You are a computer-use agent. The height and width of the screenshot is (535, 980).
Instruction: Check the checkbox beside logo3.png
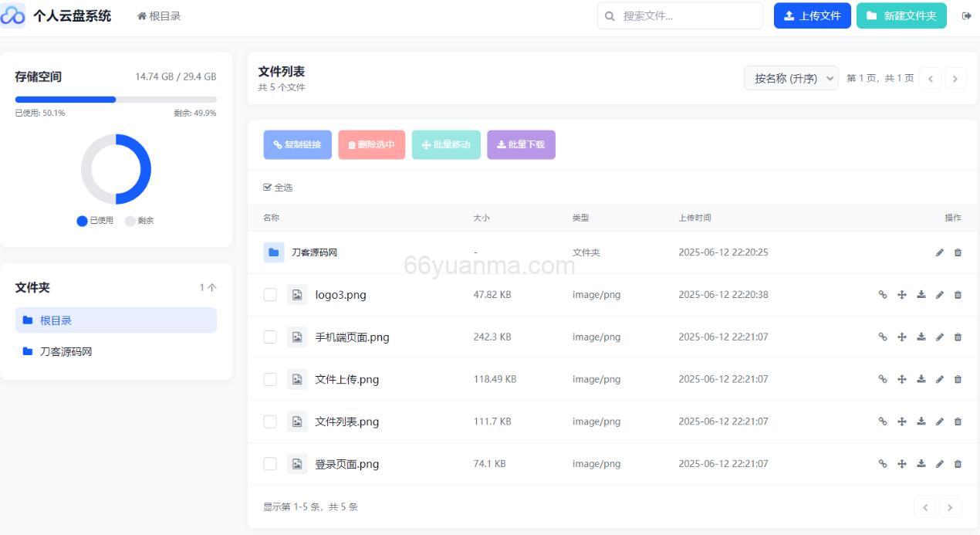pos(270,294)
